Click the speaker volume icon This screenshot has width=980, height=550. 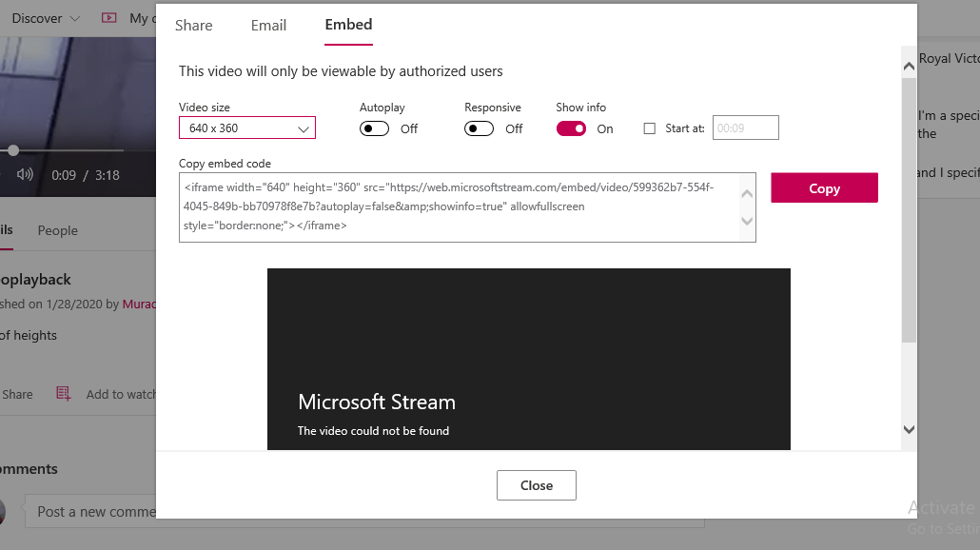point(23,174)
